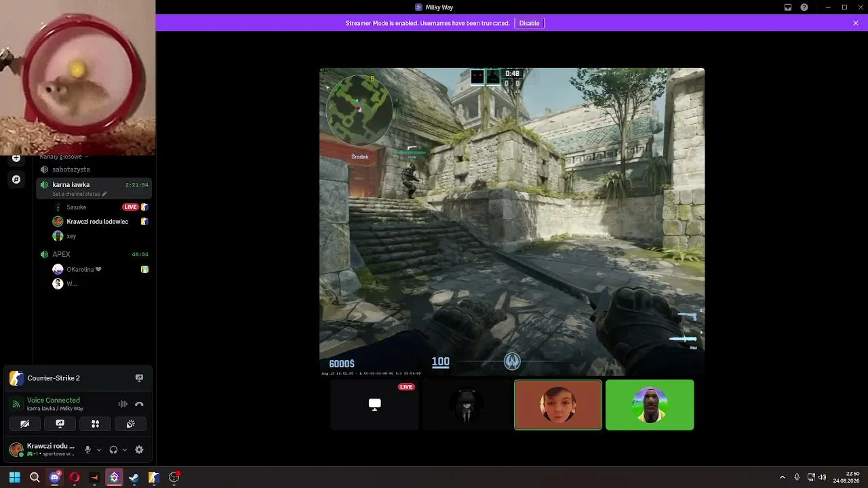
Task: Click the Voice Connected status text
Action: click(x=54, y=401)
